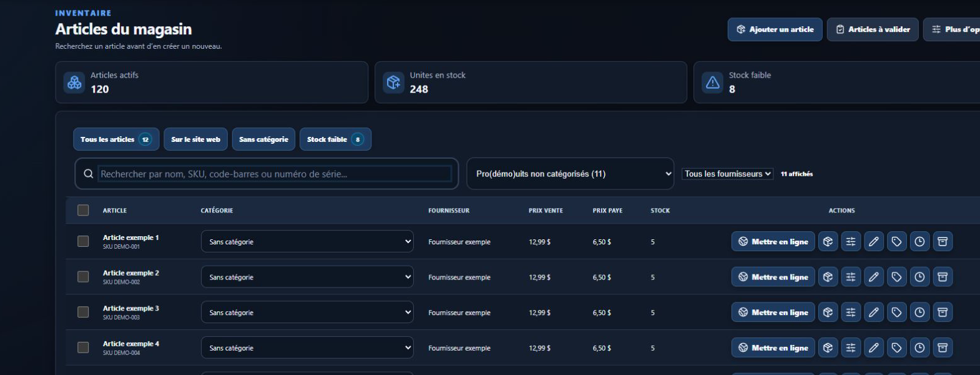Edit Article exemple 4 with pencil icon
This screenshot has height=375, width=980.
point(874,348)
